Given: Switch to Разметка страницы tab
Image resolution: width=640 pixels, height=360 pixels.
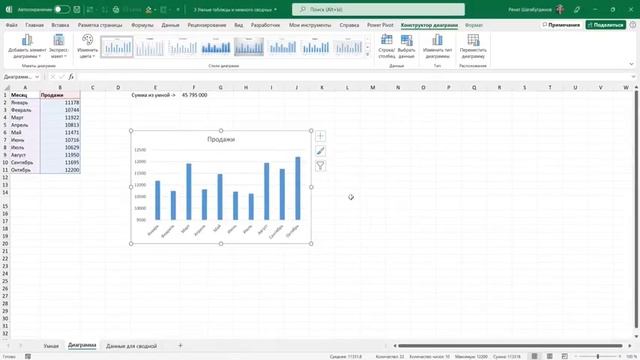Looking at the screenshot, I should pyautogui.click(x=100, y=25).
